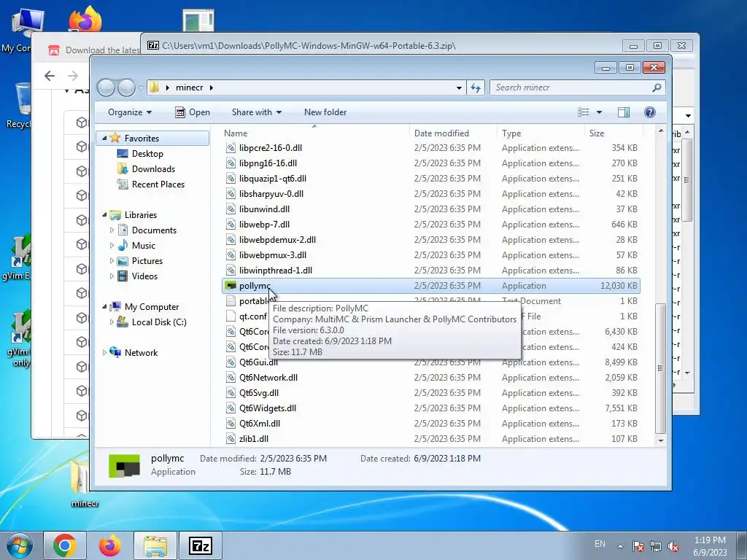Select libwebp-7.dll
This screenshot has height=560, width=747.
431,225
